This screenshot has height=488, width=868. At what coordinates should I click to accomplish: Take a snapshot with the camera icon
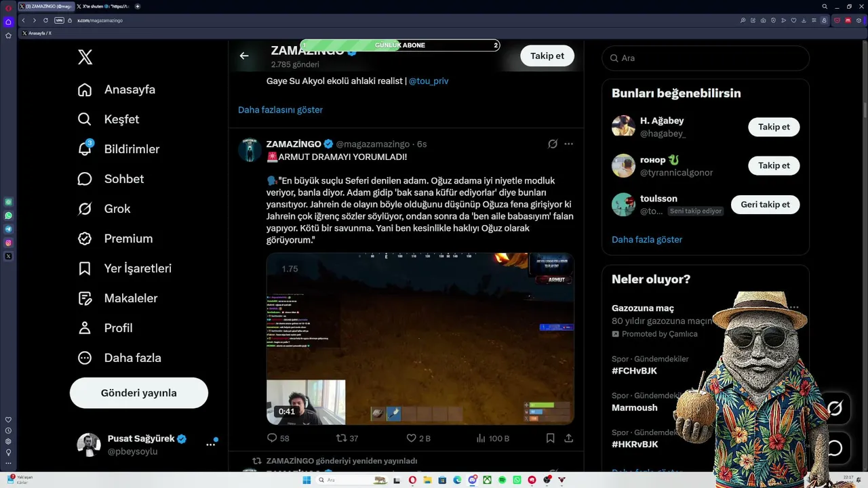tap(763, 20)
